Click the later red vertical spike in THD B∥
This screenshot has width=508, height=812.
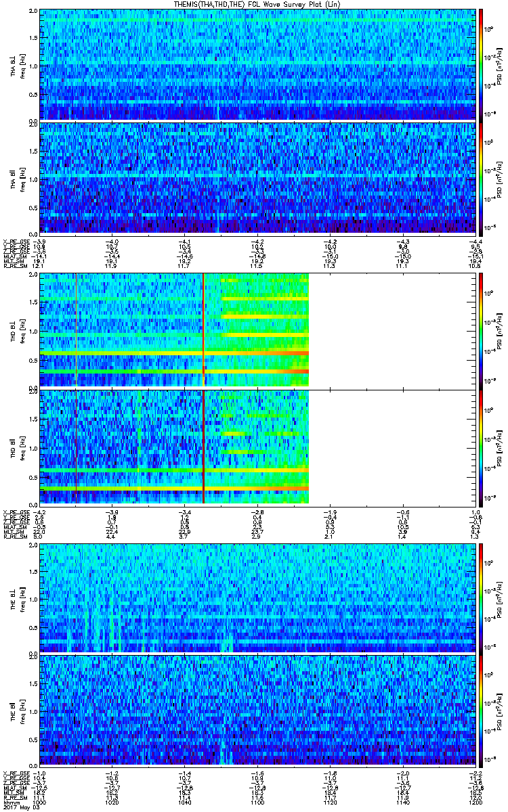[204, 447]
